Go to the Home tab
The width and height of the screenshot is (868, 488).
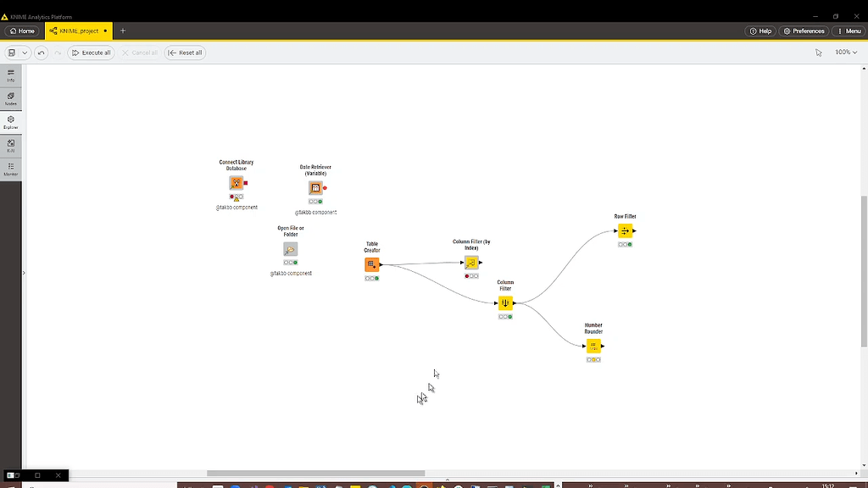coord(21,30)
